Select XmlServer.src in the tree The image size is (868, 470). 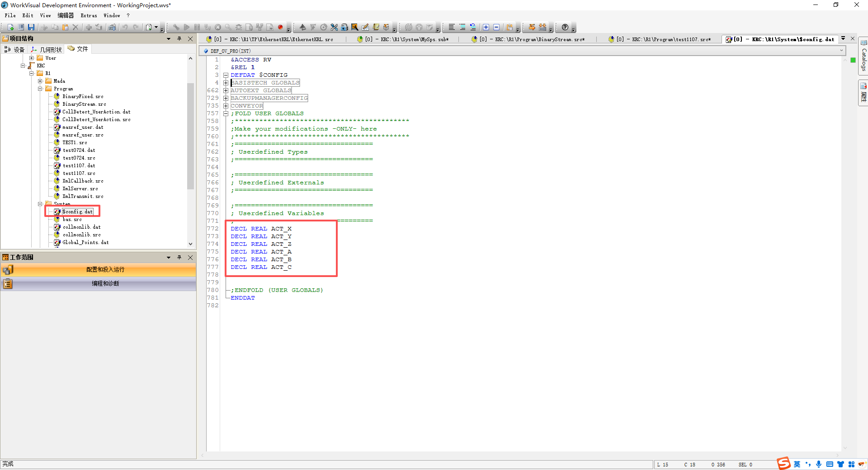(80, 189)
